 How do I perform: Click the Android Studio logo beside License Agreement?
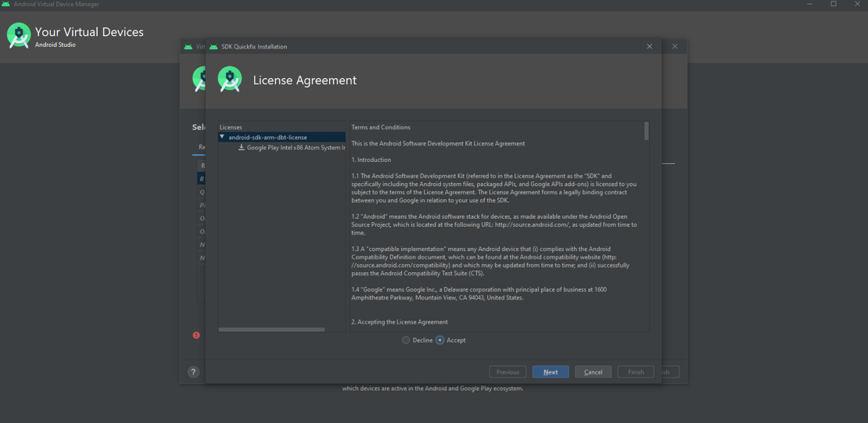coord(230,79)
